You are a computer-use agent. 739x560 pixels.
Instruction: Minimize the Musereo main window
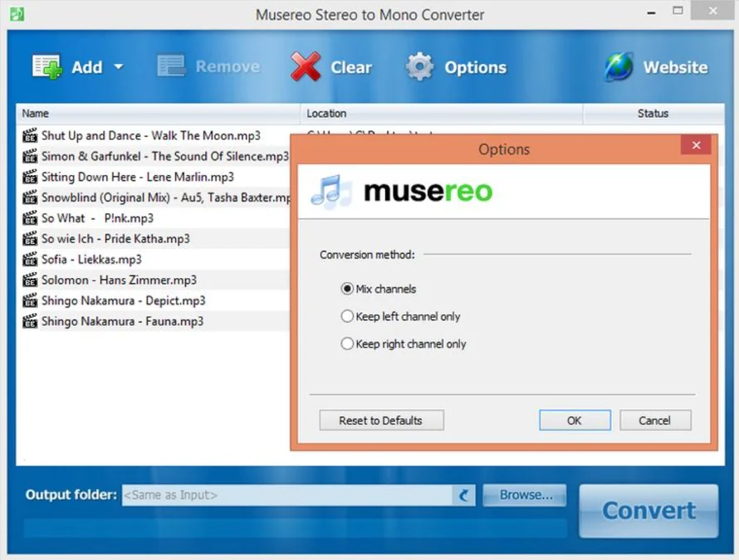(651, 12)
